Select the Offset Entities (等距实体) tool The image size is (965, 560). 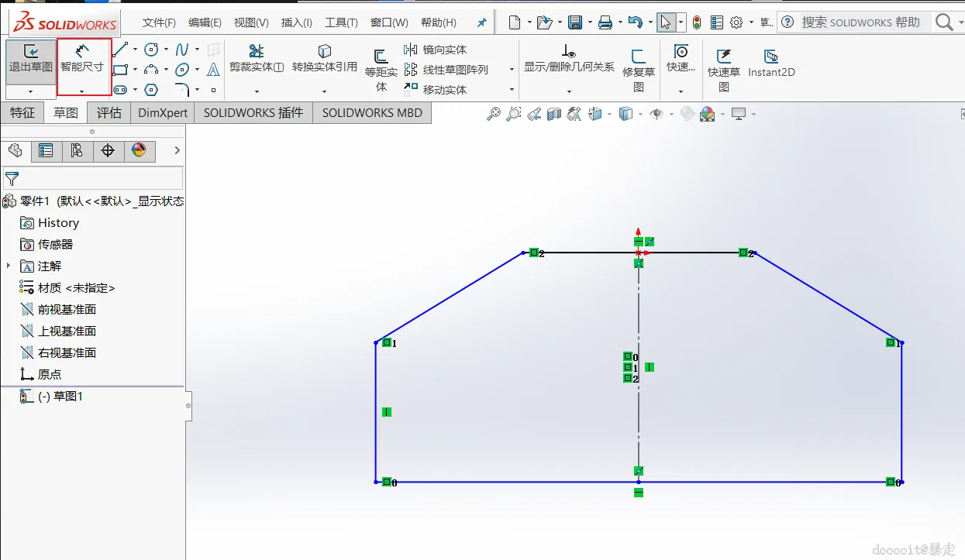pos(381,57)
